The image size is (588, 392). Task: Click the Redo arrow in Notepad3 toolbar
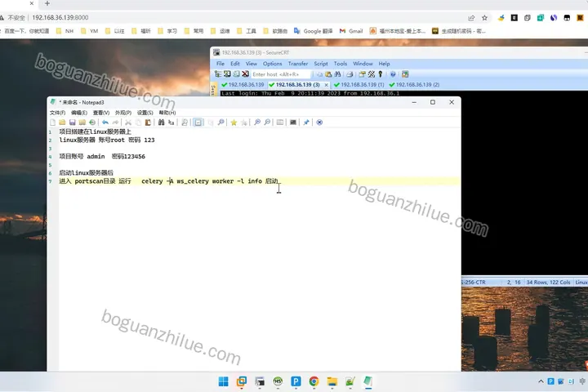(x=115, y=122)
